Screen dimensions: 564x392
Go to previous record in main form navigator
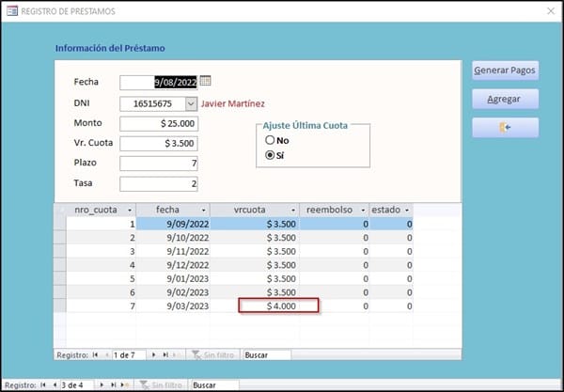(53, 385)
